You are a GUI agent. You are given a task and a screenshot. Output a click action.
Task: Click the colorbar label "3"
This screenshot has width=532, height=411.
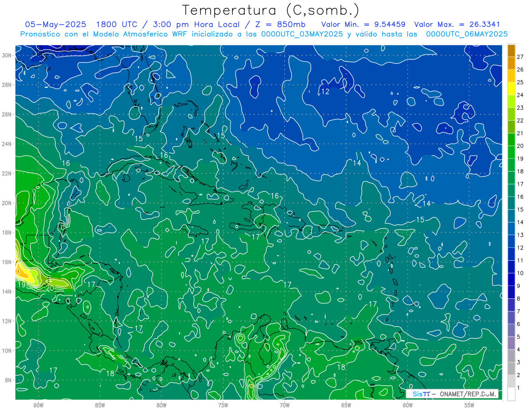[519, 363]
